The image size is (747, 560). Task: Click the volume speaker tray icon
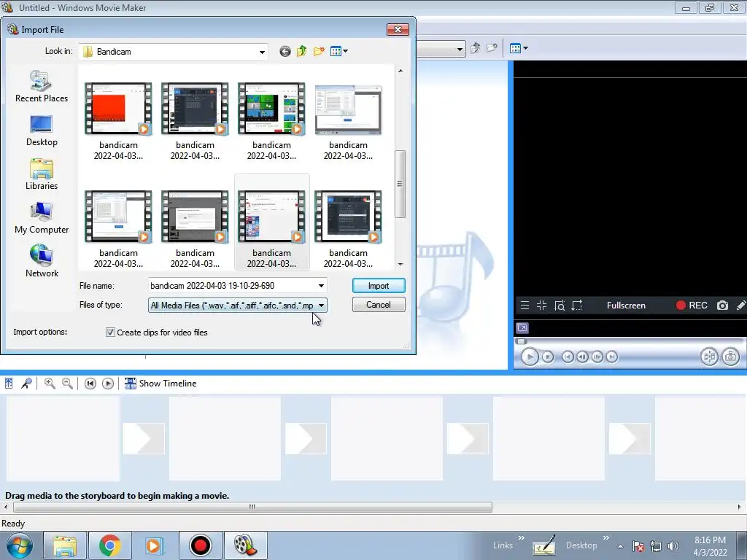[x=673, y=546]
